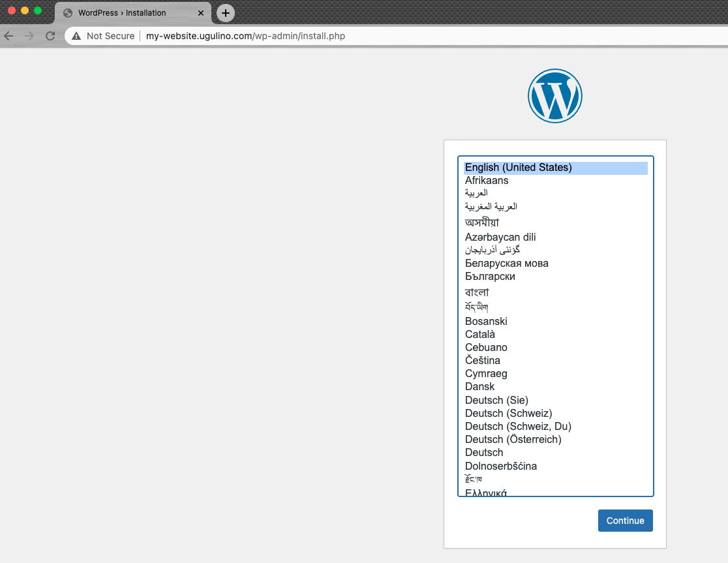Reload the page with the refresh icon
Viewport: 728px width, 563px height.
pos(50,36)
